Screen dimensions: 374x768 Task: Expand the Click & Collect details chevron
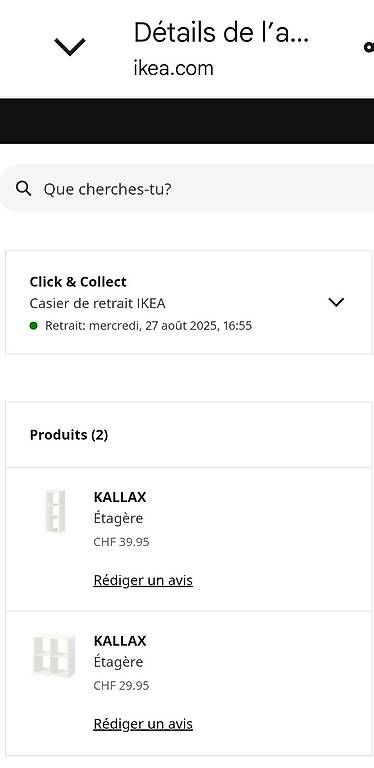(336, 303)
